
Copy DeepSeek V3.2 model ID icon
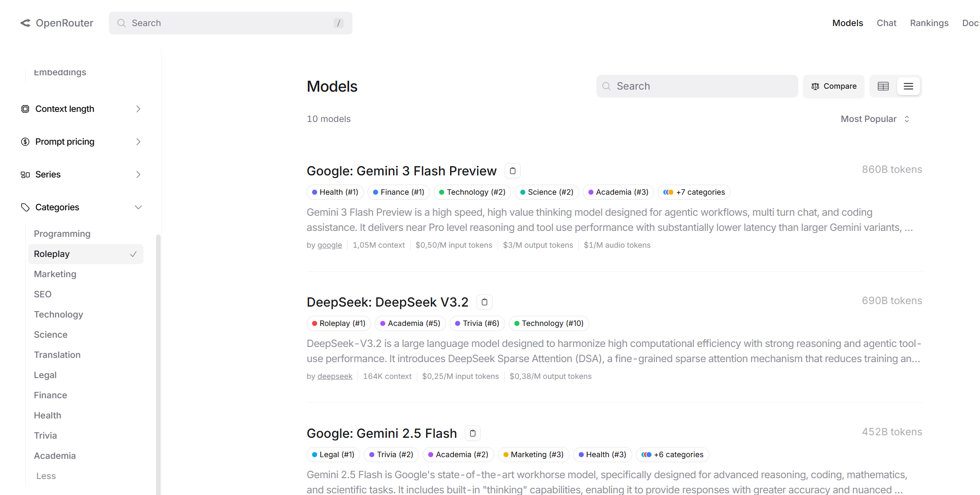click(x=484, y=302)
